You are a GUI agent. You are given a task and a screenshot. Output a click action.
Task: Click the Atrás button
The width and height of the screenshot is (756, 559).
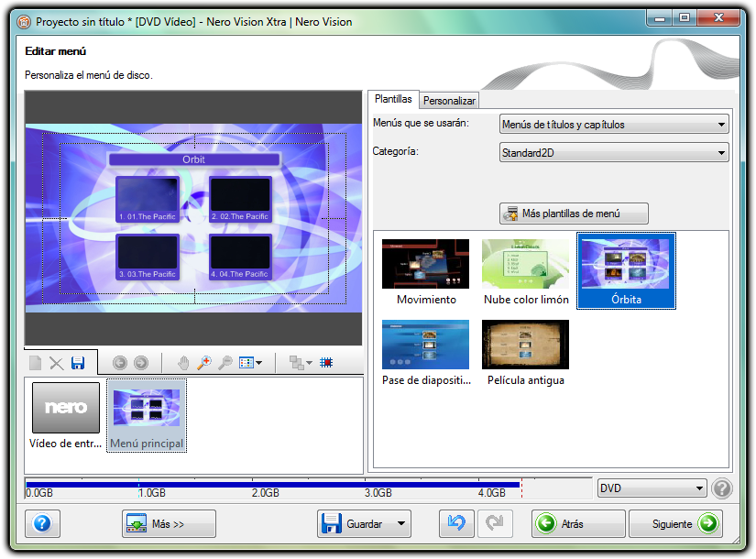578,523
